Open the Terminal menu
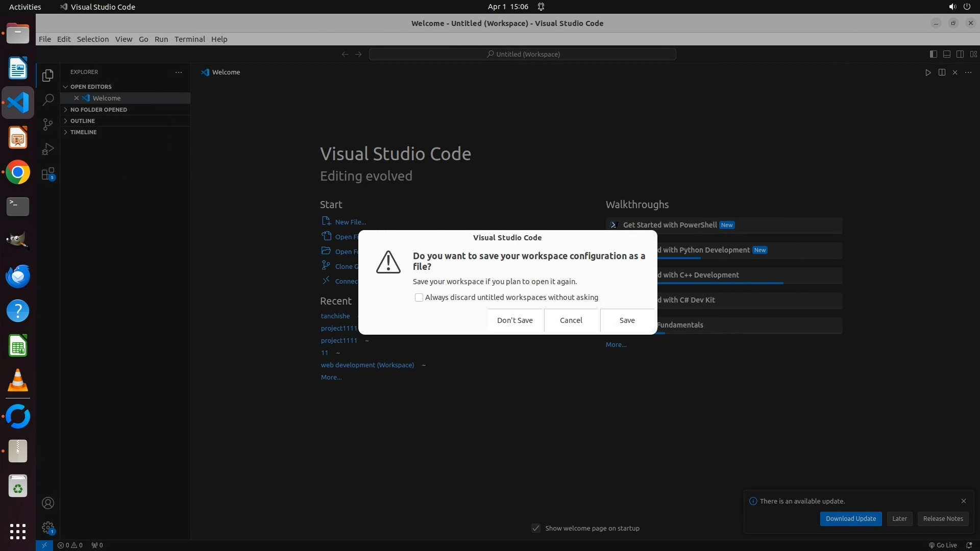The image size is (980, 551). [189, 39]
